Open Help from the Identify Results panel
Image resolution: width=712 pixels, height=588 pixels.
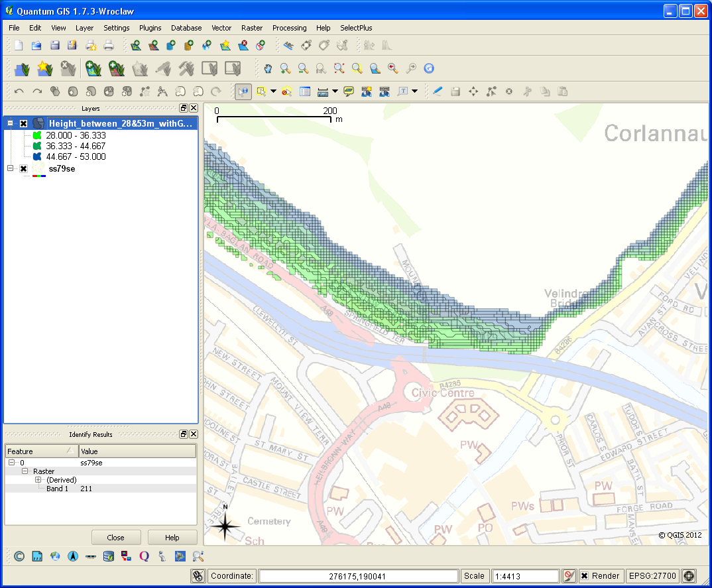click(172, 537)
